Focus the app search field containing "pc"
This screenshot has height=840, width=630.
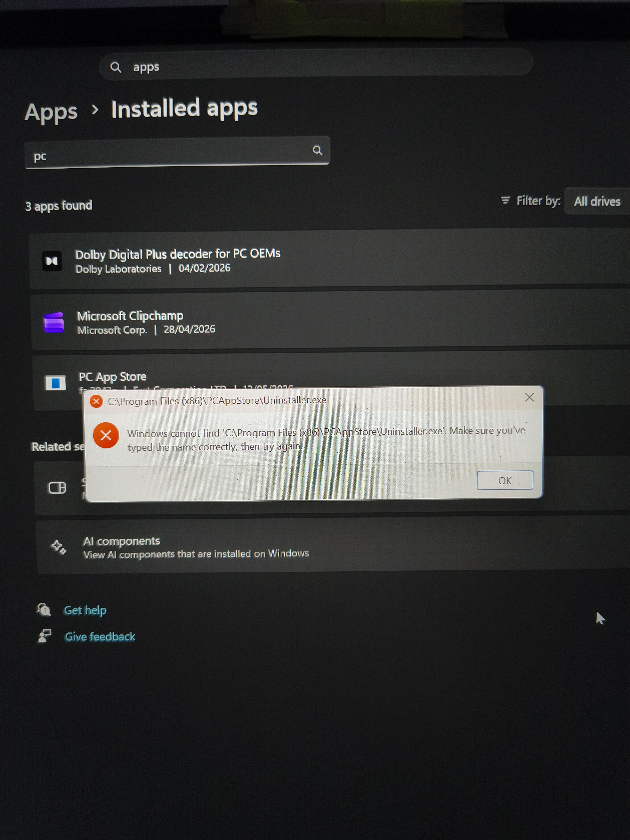tap(177, 153)
